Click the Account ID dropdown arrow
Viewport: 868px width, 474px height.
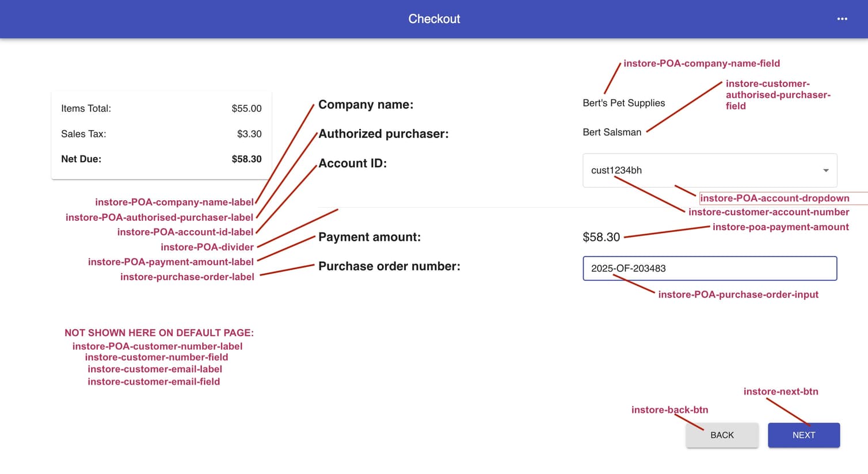coord(826,170)
